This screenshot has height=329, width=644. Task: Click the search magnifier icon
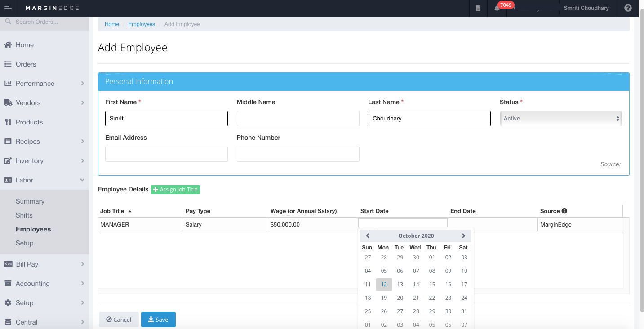click(8, 21)
